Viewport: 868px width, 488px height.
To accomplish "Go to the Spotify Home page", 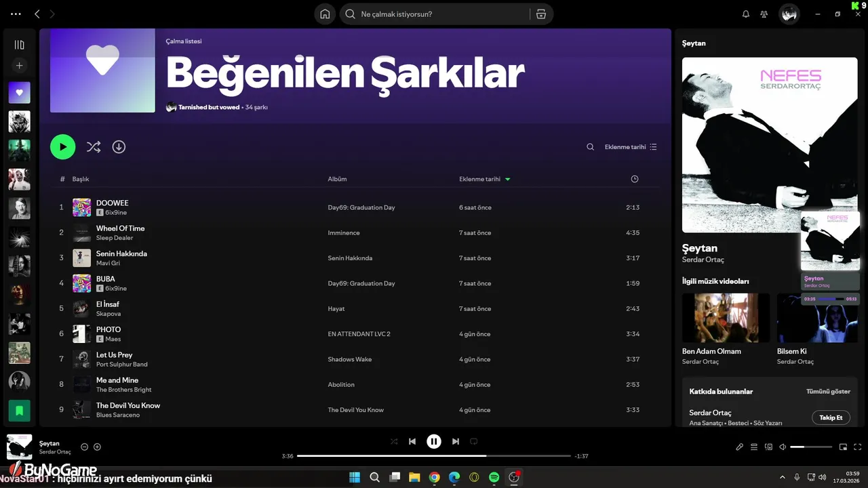I will (x=325, y=14).
